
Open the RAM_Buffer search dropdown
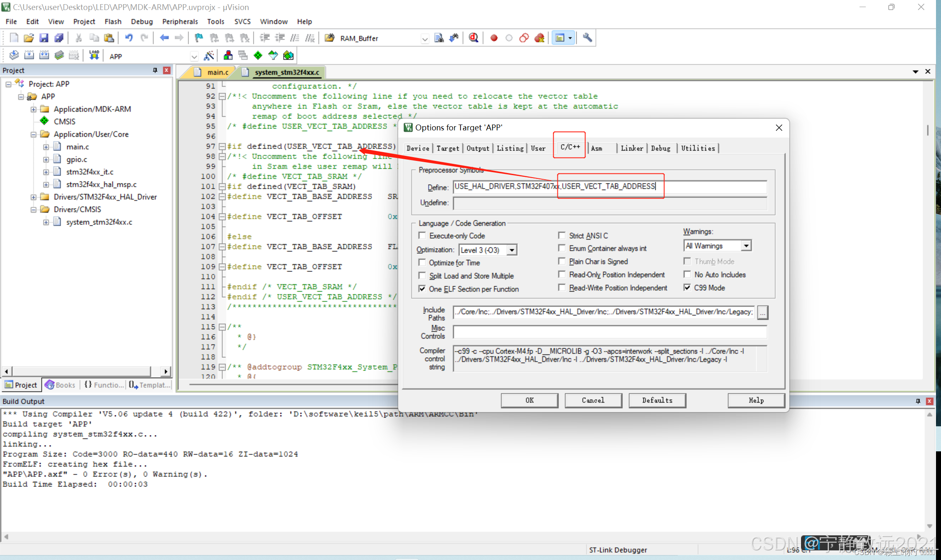click(425, 38)
